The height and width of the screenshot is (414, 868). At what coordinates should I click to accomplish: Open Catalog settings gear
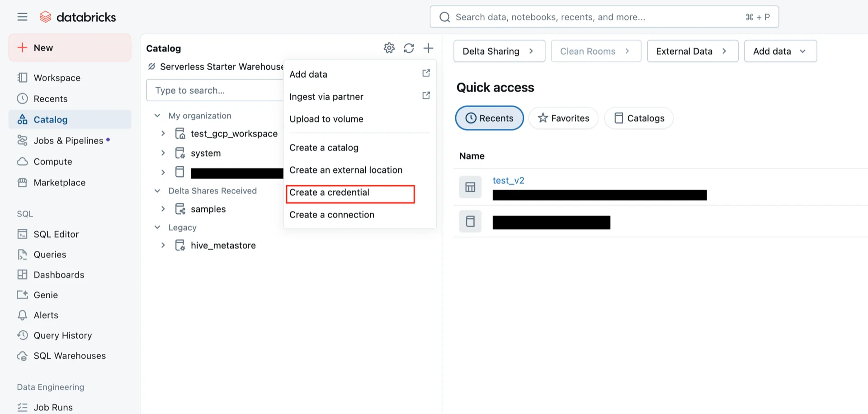(x=389, y=48)
